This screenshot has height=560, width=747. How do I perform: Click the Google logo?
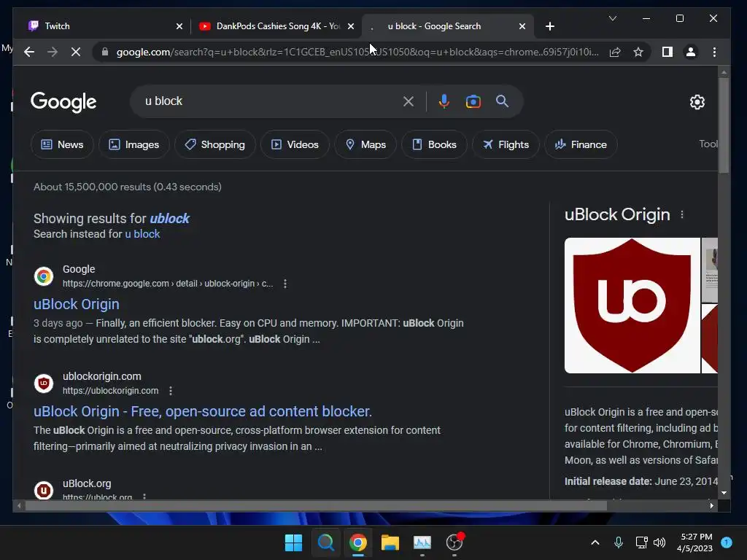(63, 102)
